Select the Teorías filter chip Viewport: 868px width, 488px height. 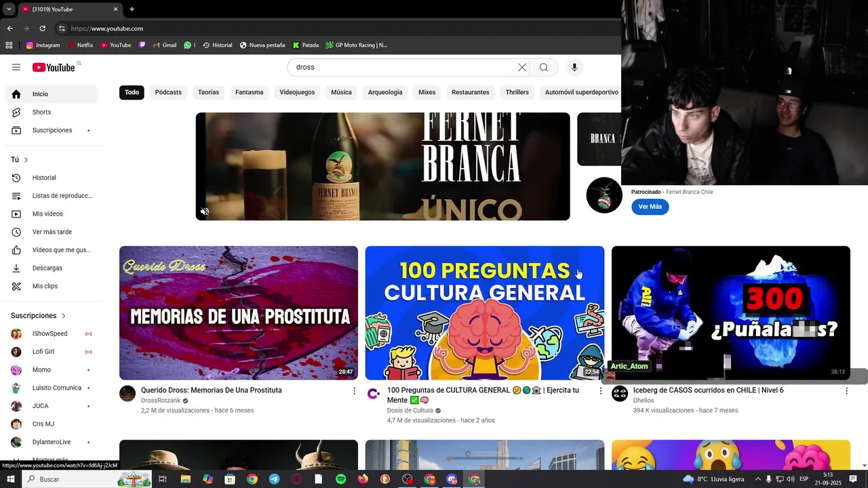(208, 92)
